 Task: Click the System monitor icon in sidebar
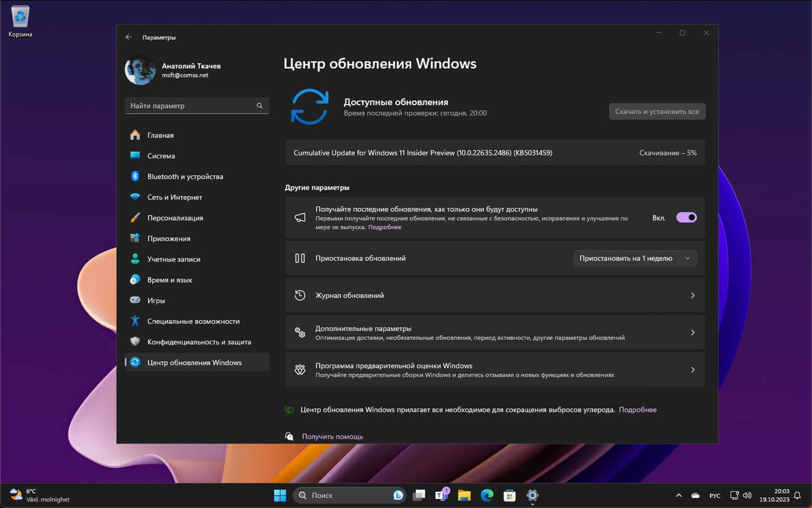pos(135,155)
